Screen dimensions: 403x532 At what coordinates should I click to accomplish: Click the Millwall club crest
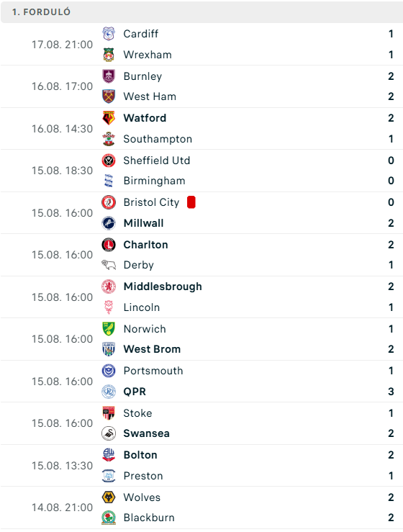(109, 223)
